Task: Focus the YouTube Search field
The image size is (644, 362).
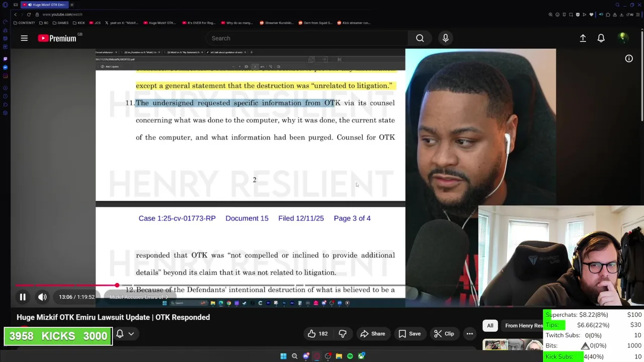Action: [x=307, y=38]
